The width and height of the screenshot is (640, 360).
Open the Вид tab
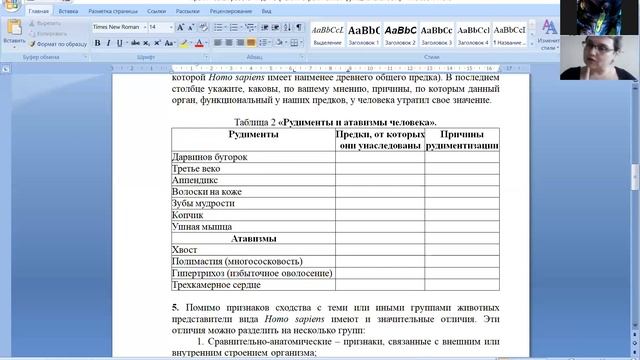267,11
